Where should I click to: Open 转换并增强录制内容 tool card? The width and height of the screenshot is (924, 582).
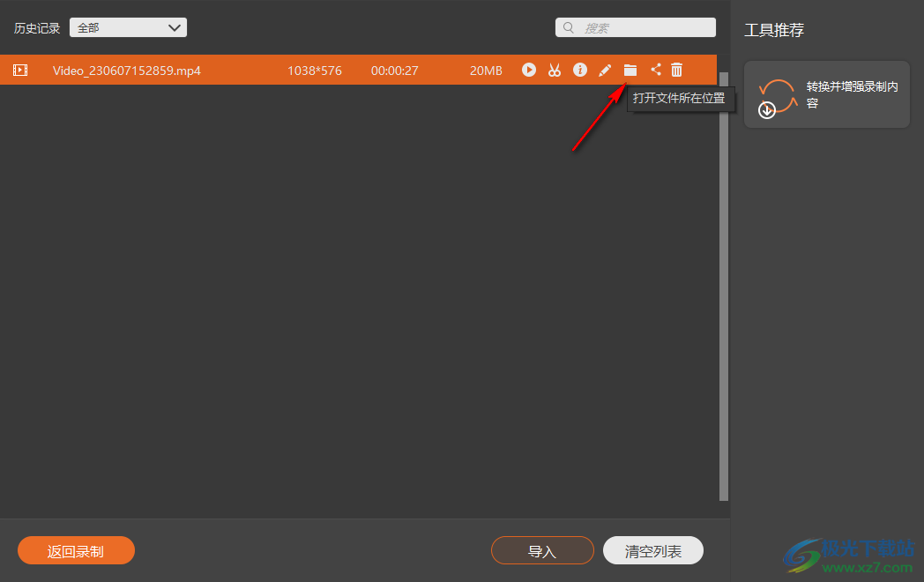pyautogui.click(x=827, y=94)
